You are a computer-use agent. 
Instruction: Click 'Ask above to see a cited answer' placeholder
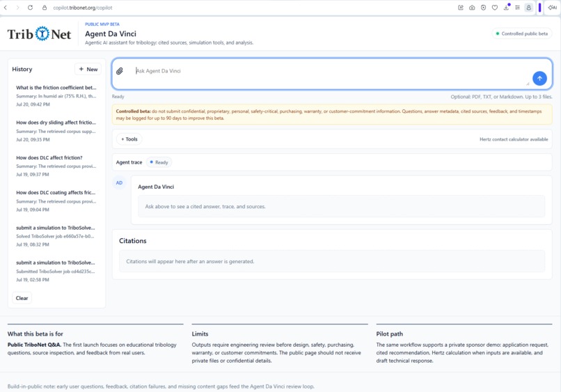coord(205,207)
